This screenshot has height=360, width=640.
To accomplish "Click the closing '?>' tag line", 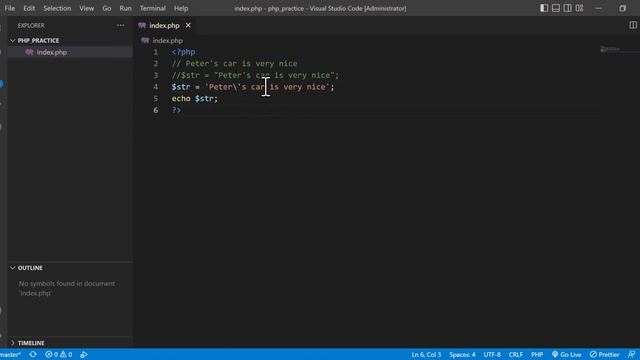I will (176, 110).
